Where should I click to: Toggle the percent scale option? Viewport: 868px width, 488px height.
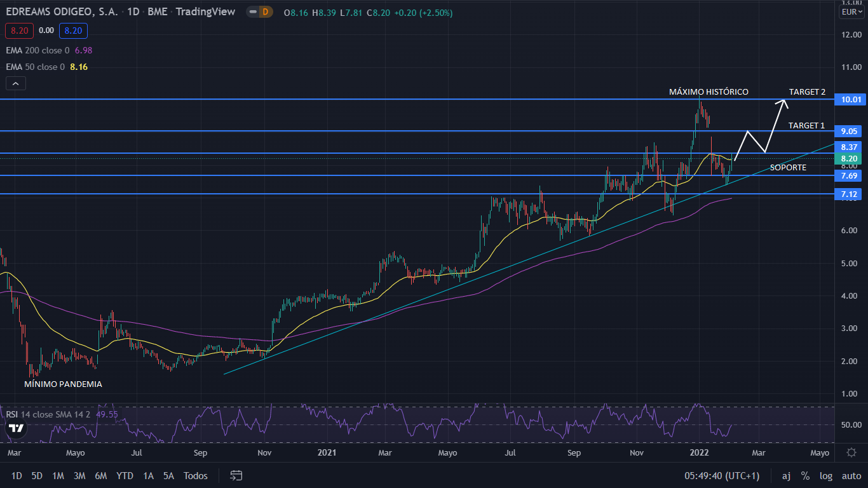tap(805, 475)
